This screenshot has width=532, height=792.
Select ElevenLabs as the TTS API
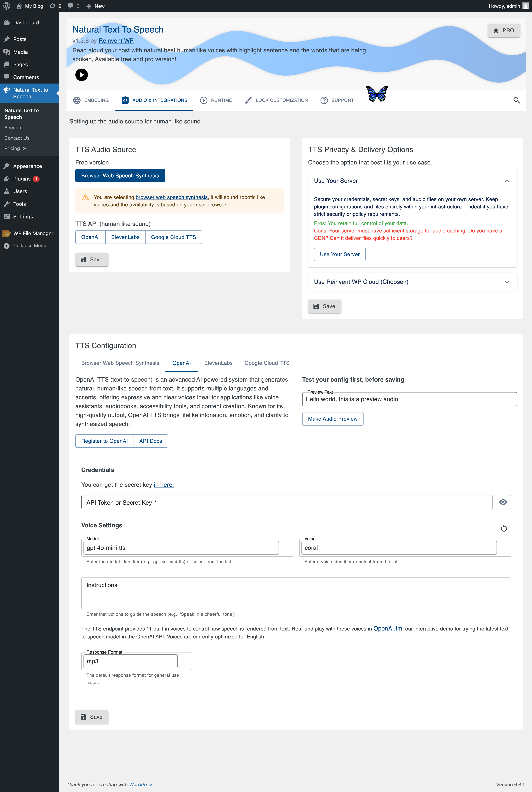(x=125, y=237)
